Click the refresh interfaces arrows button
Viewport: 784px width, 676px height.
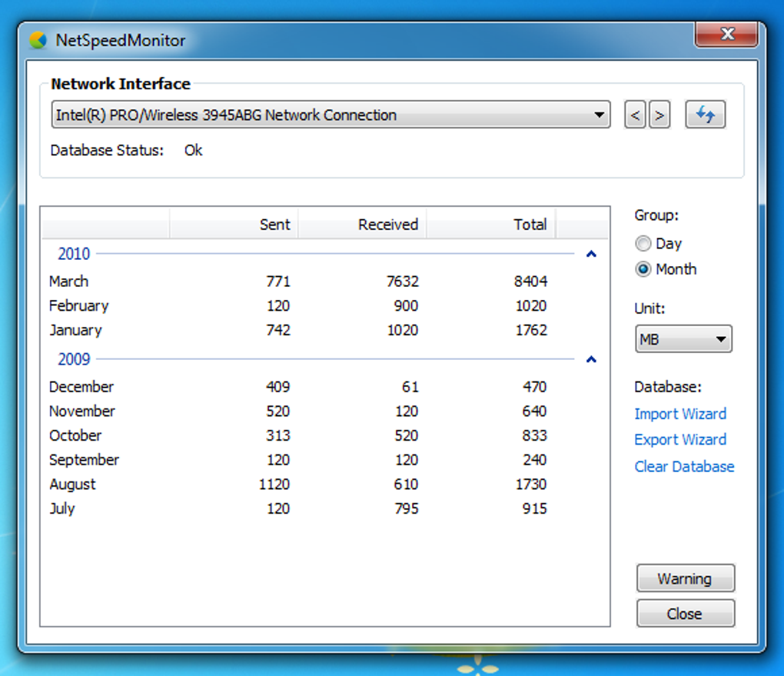pos(705,115)
